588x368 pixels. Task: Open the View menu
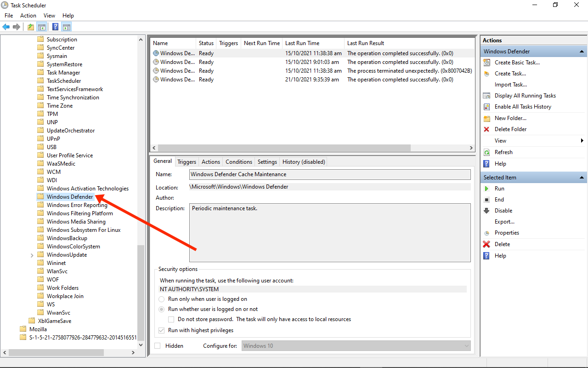click(x=49, y=16)
